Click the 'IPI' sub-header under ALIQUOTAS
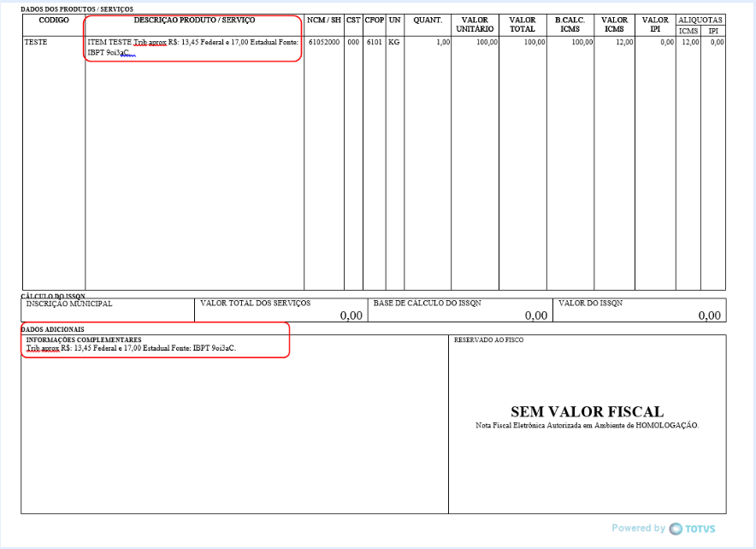 713,31
